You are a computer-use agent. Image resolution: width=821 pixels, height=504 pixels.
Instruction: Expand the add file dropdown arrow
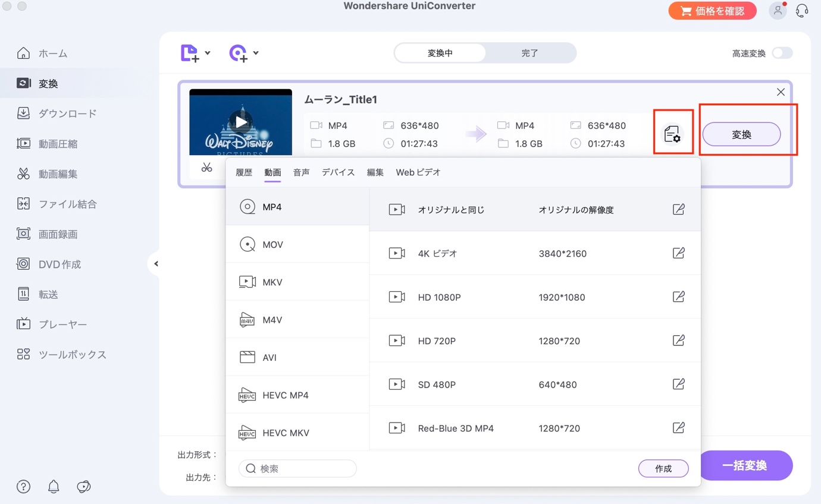point(207,53)
